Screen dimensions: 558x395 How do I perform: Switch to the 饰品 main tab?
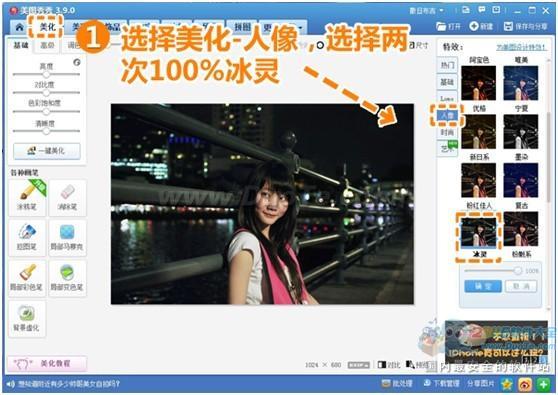coord(113,27)
